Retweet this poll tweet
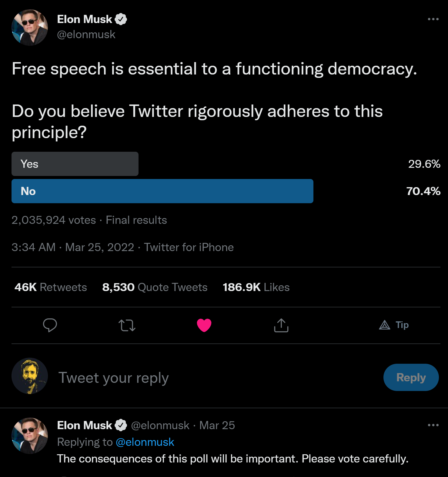The height and width of the screenshot is (477, 448). coord(127,325)
